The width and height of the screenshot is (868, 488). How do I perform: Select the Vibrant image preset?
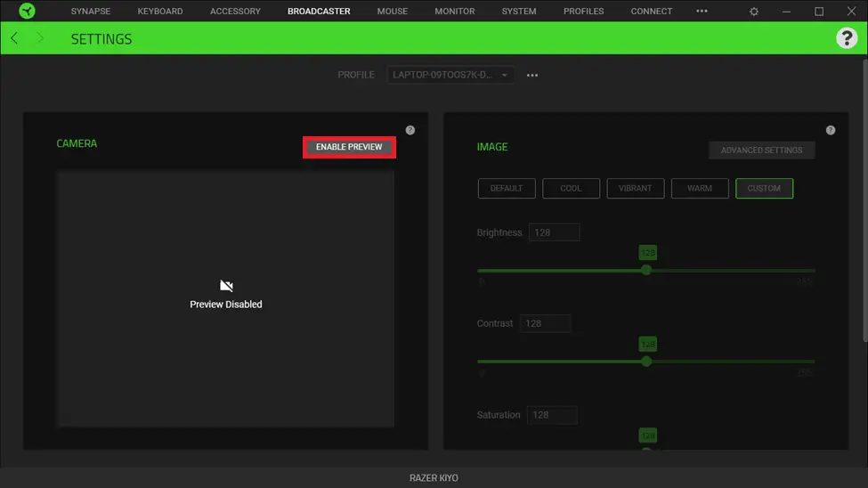635,188
